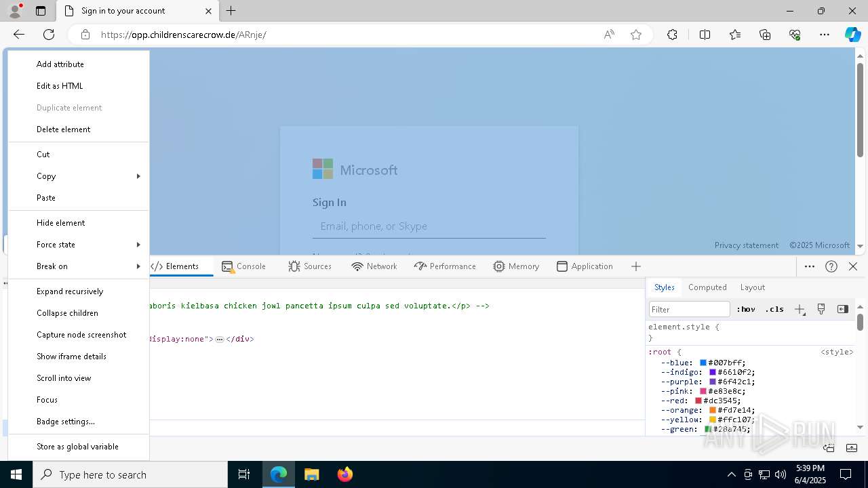Toggle element classes with .cls

(x=774, y=309)
